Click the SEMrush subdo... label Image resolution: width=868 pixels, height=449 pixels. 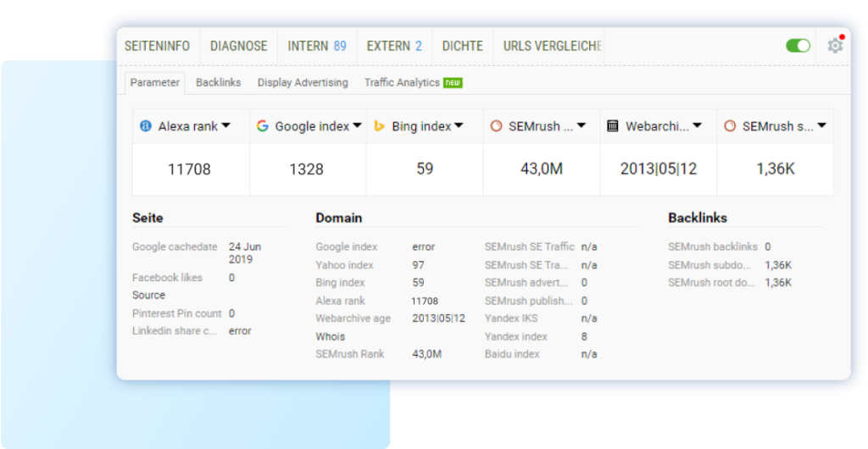click(x=709, y=265)
